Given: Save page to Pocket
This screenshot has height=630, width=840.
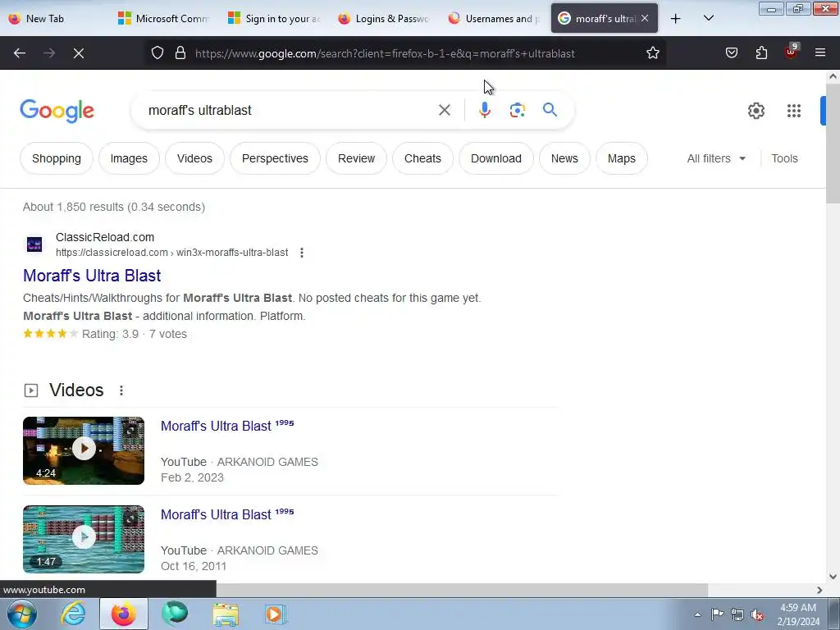Looking at the screenshot, I should click(x=731, y=53).
